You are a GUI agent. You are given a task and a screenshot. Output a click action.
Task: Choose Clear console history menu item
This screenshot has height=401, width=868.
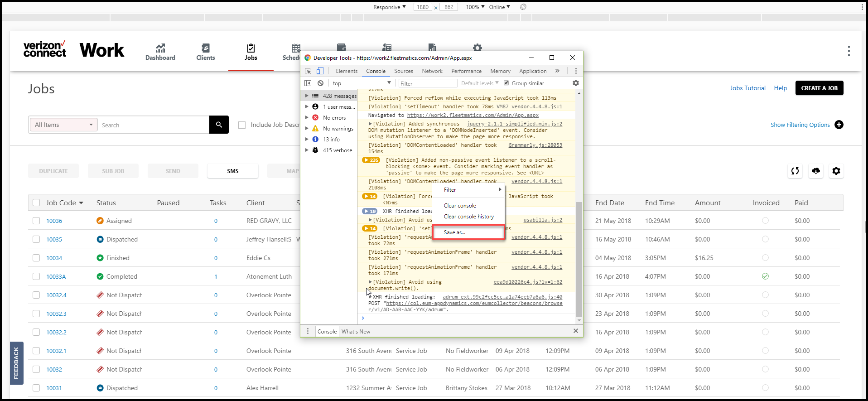point(468,216)
